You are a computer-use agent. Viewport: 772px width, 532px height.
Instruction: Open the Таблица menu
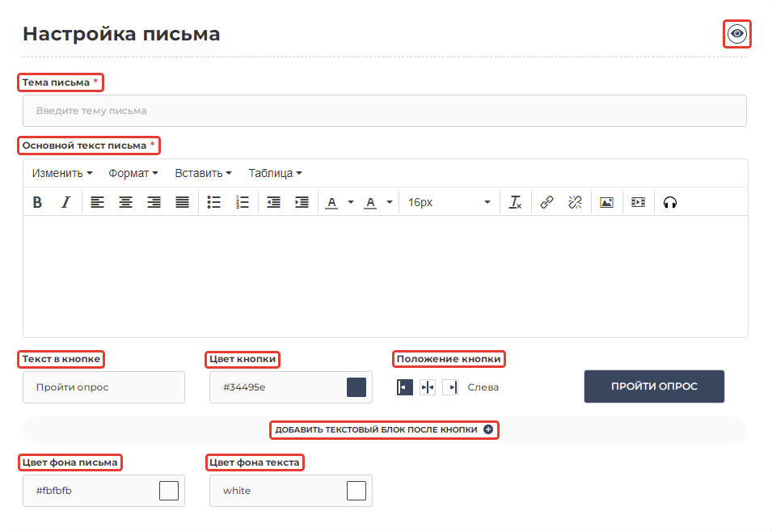click(x=275, y=173)
